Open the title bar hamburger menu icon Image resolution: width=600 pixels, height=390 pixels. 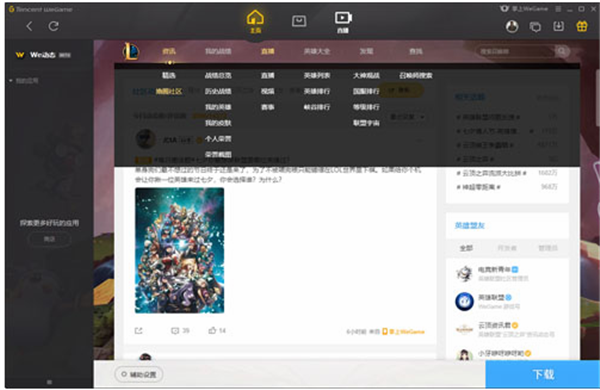coord(558,8)
